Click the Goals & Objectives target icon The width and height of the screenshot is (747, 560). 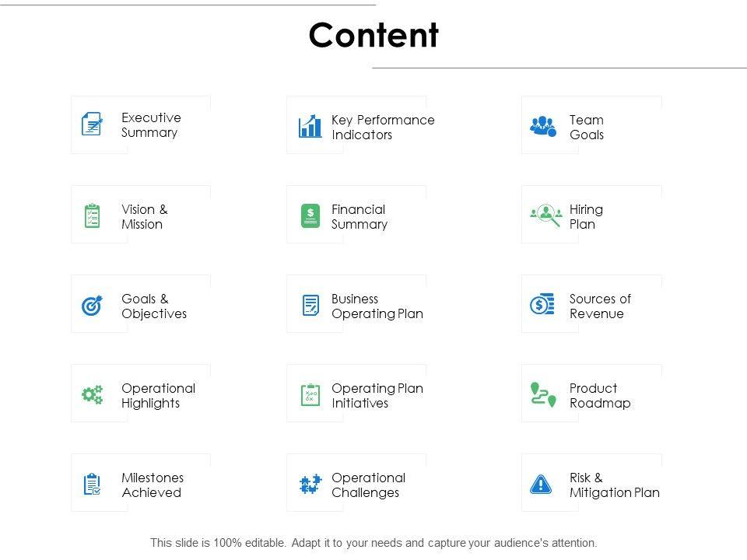pos(92,306)
